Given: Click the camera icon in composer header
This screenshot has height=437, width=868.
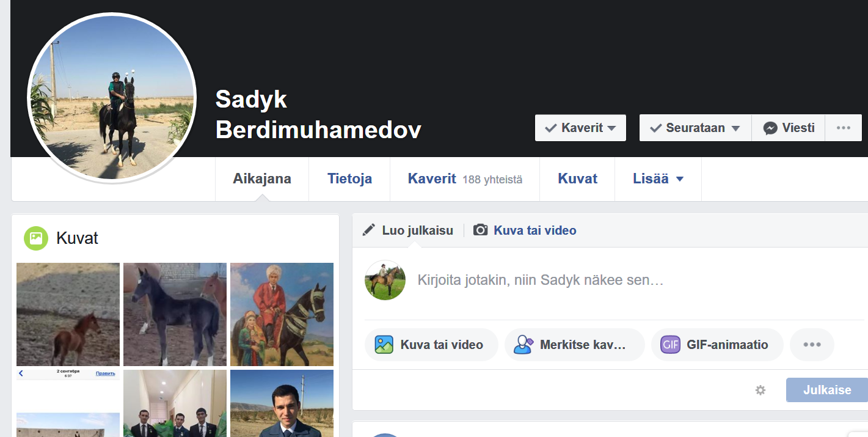Looking at the screenshot, I should tap(481, 230).
